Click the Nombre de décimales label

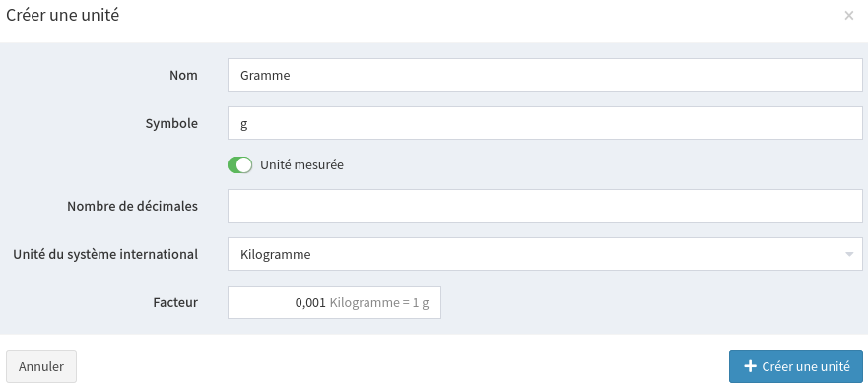(132, 206)
